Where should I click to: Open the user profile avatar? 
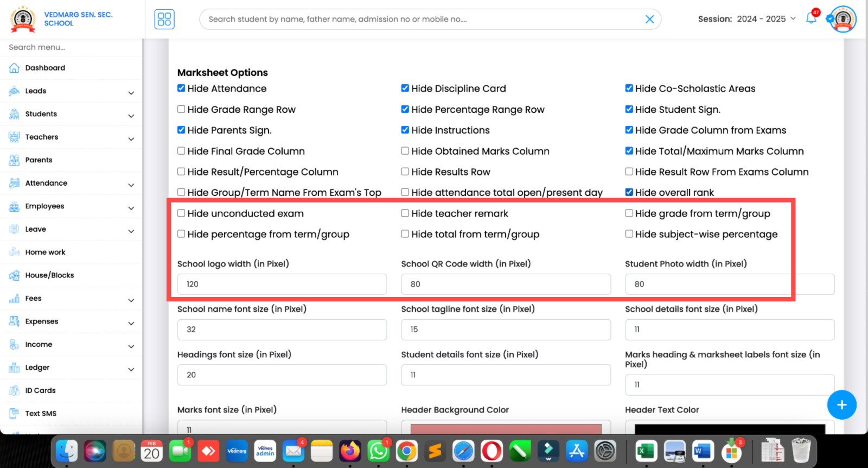[843, 19]
